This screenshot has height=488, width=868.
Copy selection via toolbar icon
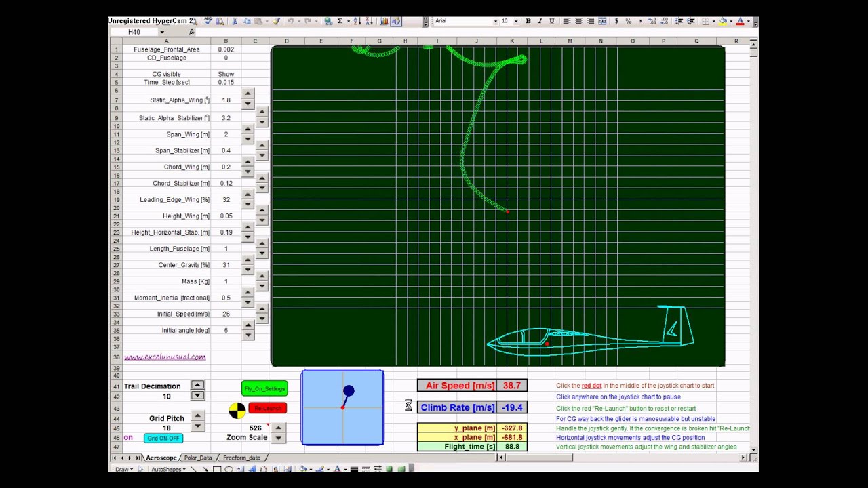click(x=246, y=21)
